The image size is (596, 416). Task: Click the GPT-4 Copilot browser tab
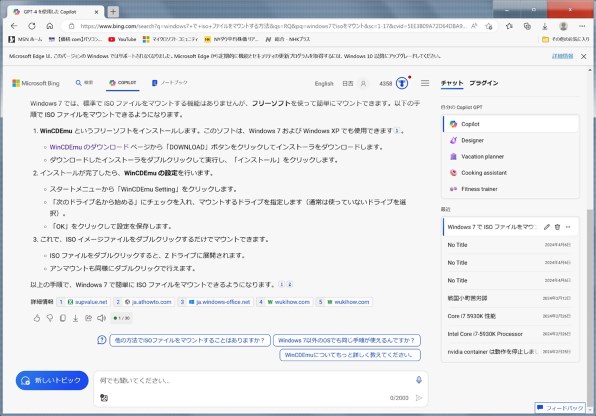click(55, 12)
